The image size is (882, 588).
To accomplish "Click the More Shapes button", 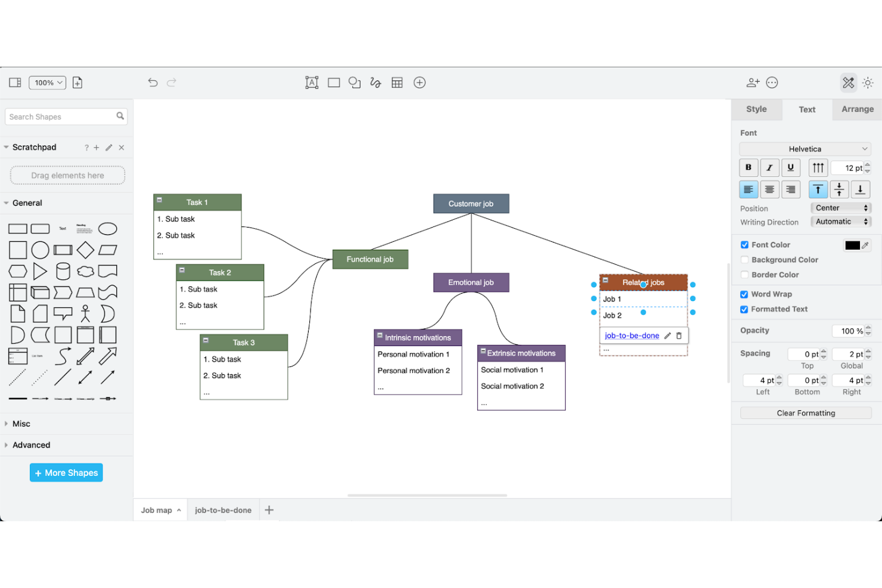I will pyautogui.click(x=66, y=472).
